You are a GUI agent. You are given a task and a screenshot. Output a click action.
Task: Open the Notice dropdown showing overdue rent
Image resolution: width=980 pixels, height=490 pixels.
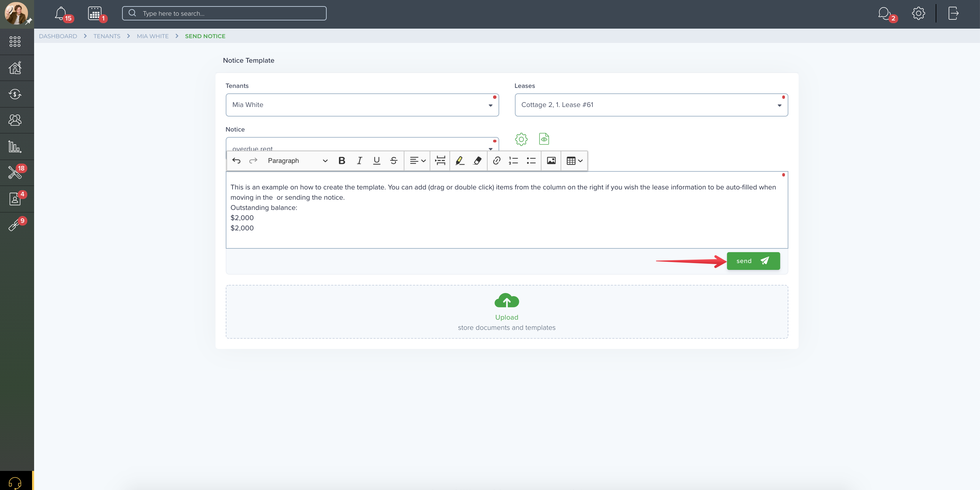coord(362,144)
